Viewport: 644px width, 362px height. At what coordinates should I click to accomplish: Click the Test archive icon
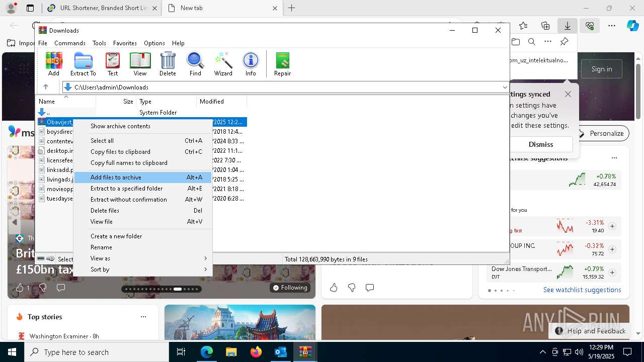pos(113,64)
